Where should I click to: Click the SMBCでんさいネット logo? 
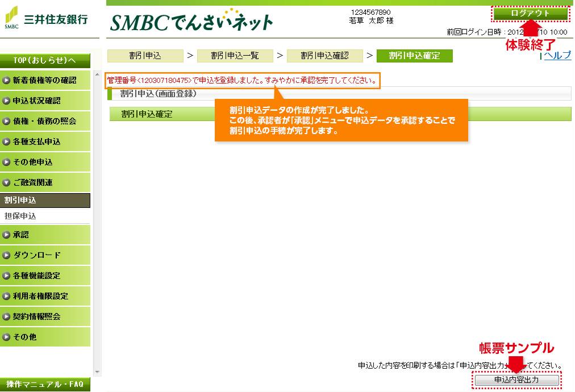click(191, 20)
